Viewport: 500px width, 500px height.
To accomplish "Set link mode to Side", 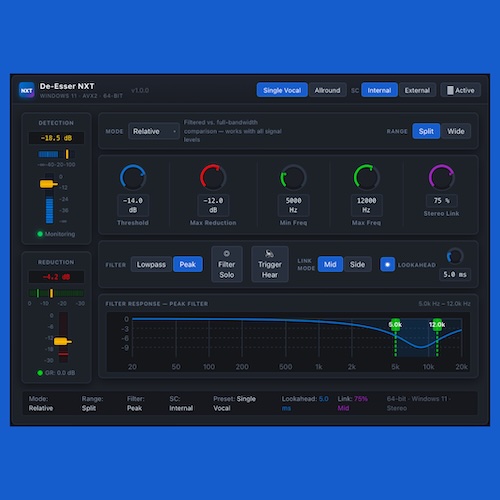I will [x=357, y=265].
